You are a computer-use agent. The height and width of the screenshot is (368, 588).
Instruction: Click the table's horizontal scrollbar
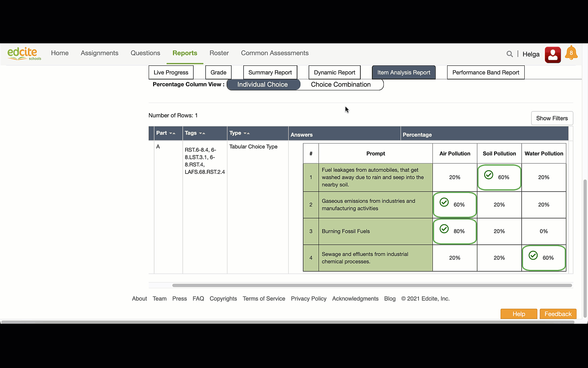point(372,286)
